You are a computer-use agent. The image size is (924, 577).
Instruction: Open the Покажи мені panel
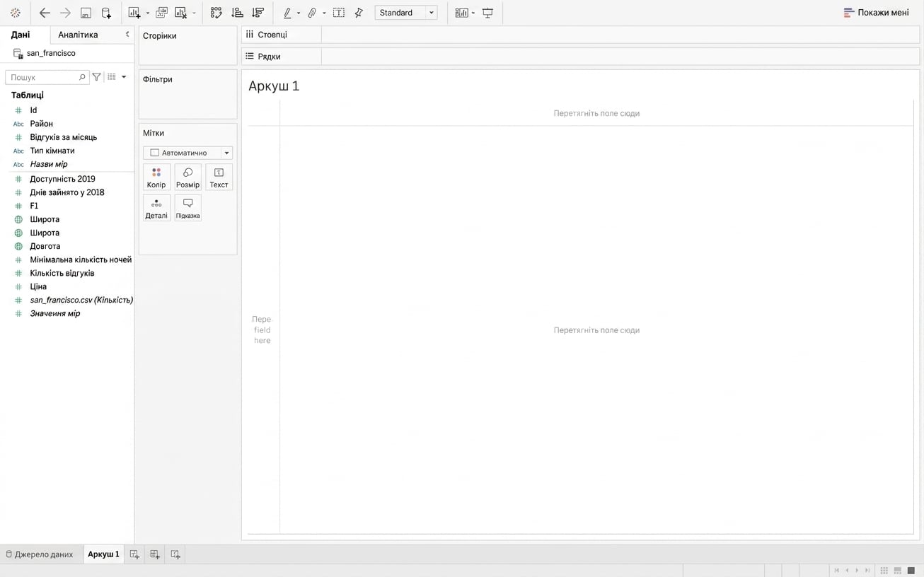coord(877,13)
